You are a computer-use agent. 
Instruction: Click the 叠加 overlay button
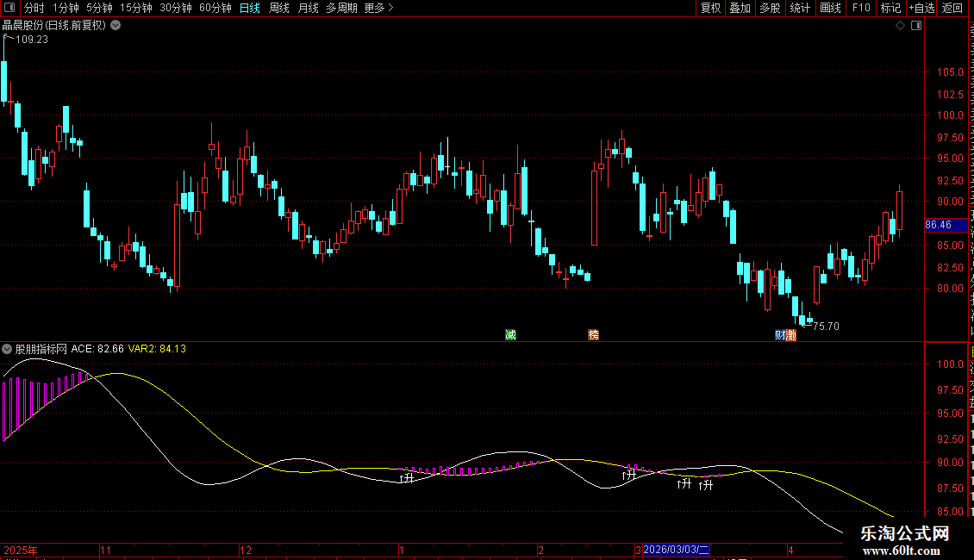(740, 8)
